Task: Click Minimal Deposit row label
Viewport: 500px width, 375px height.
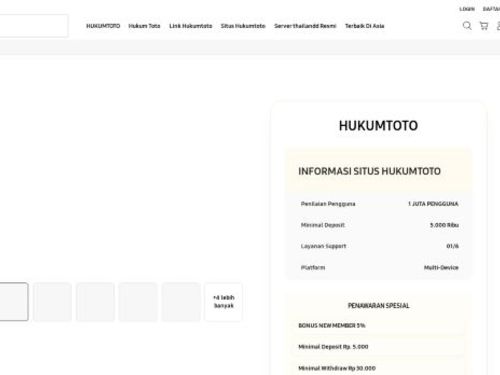Action: [x=323, y=225]
